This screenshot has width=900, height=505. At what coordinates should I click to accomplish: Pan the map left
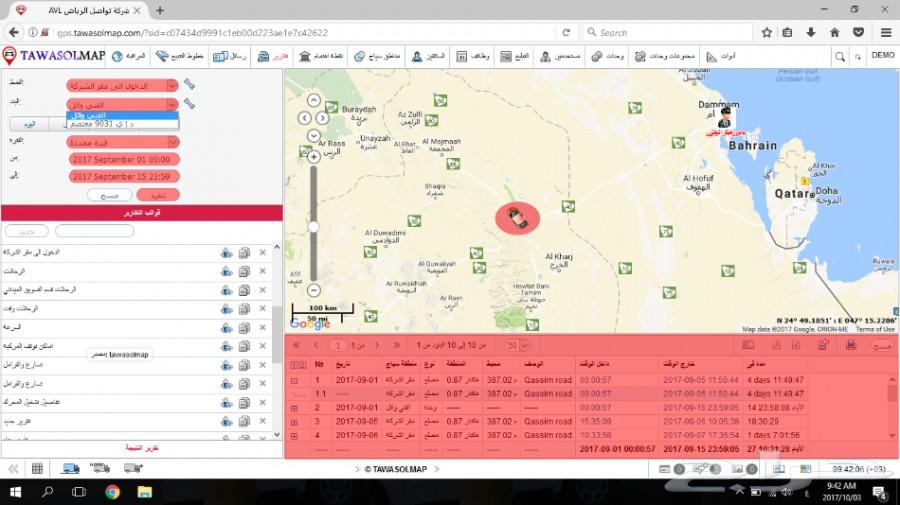(305, 118)
